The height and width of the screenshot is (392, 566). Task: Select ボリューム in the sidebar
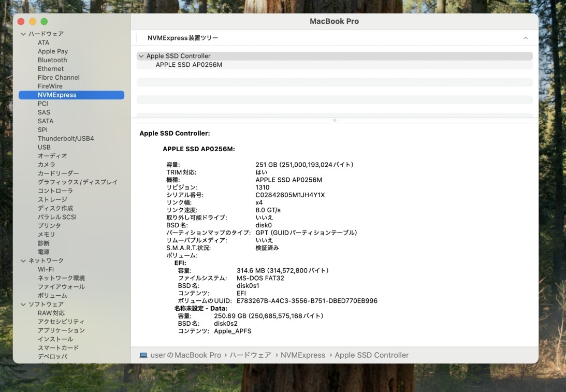click(x=52, y=295)
